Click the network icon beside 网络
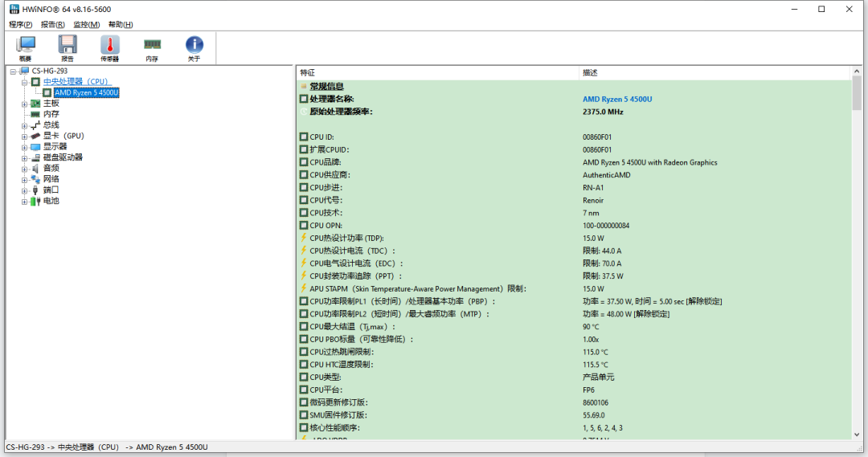Viewport: 868px width, 457px height. [35, 179]
